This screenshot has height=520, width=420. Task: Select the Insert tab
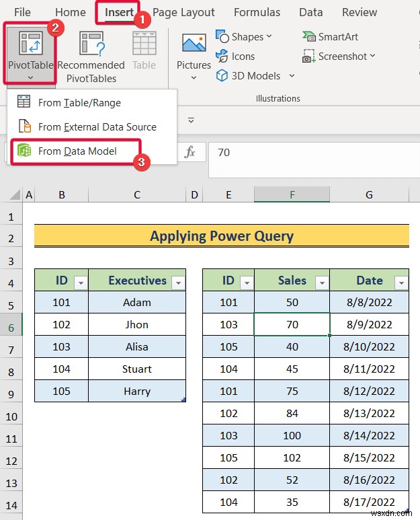point(119,12)
